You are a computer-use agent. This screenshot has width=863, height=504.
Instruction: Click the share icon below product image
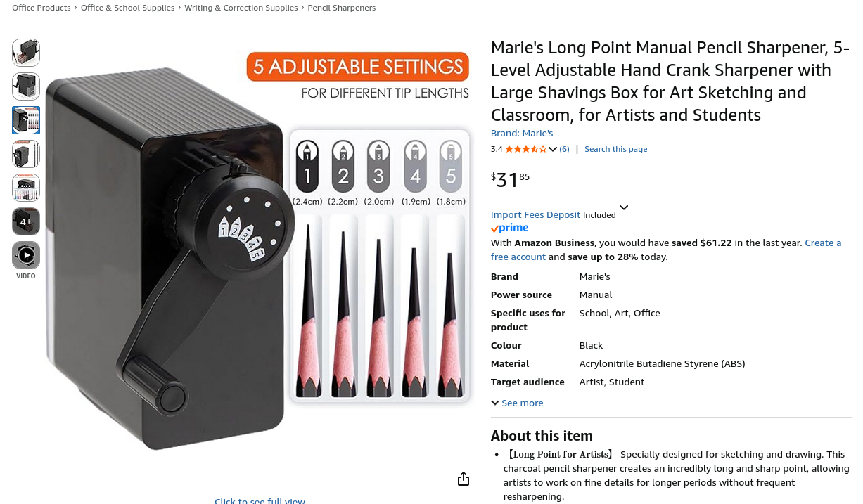[463, 479]
